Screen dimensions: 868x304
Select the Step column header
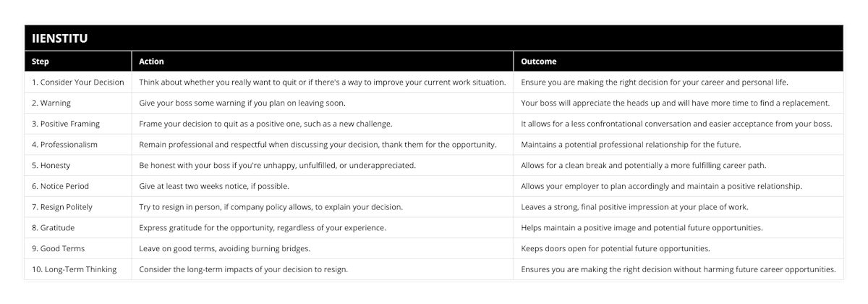pyautogui.click(x=41, y=62)
